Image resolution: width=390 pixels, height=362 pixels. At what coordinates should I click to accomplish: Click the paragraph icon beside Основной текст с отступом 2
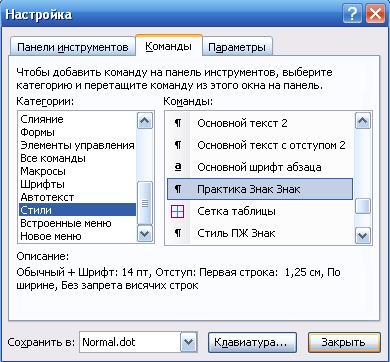(x=178, y=145)
